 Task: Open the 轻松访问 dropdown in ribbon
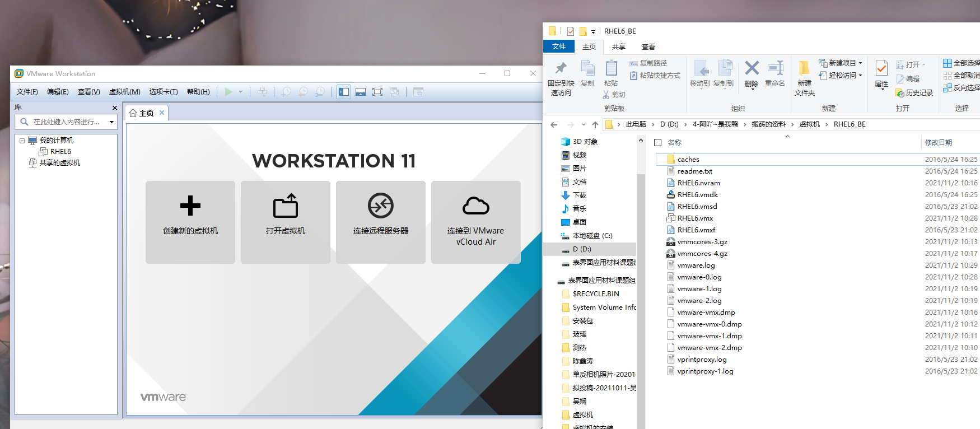841,76
